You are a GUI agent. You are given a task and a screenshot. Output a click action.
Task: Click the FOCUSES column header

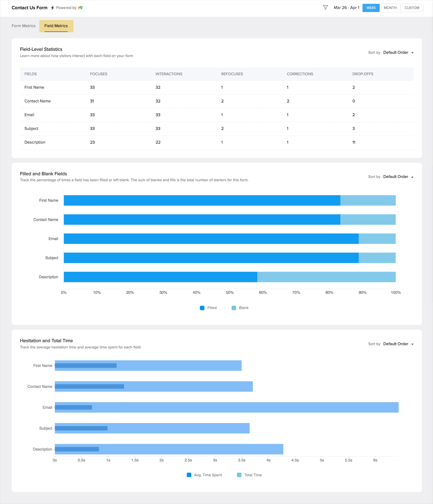click(98, 74)
